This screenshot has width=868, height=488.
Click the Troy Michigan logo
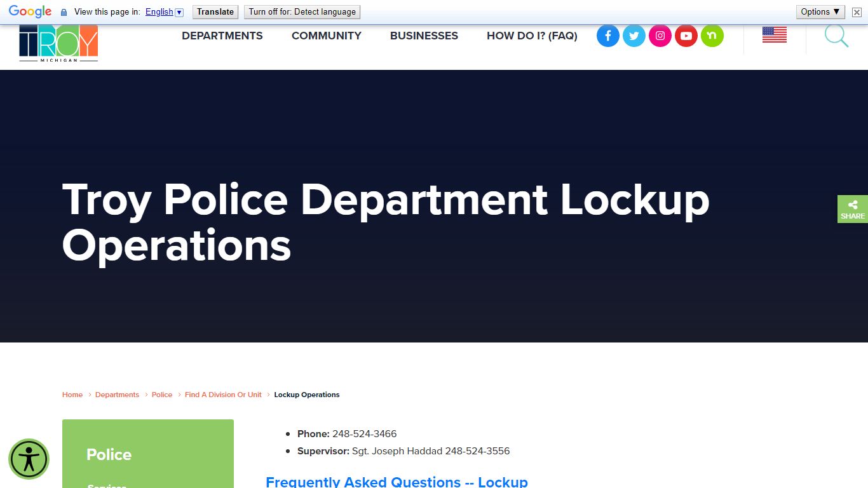(x=58, y=43)
